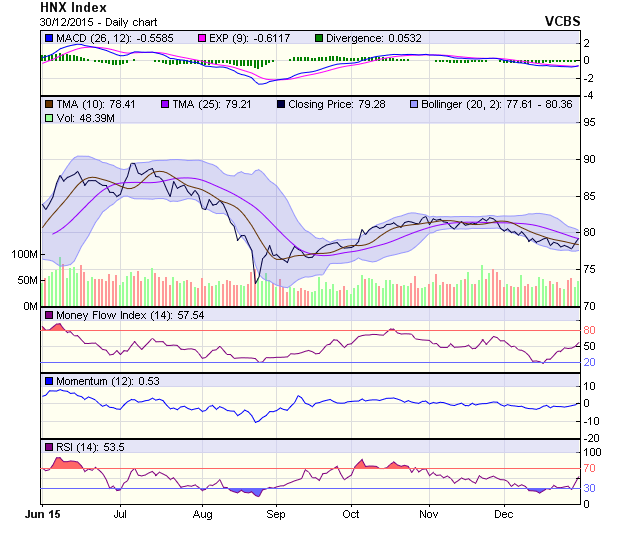Click the 95 price level axis label

pos(591,123)
